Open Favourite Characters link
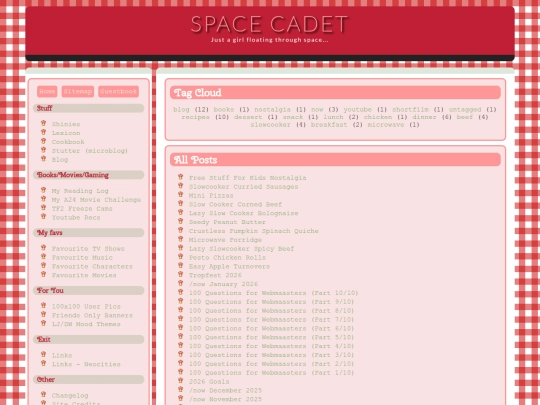The width and height of the screenshot is (540, 405). (x=92, y=267)
